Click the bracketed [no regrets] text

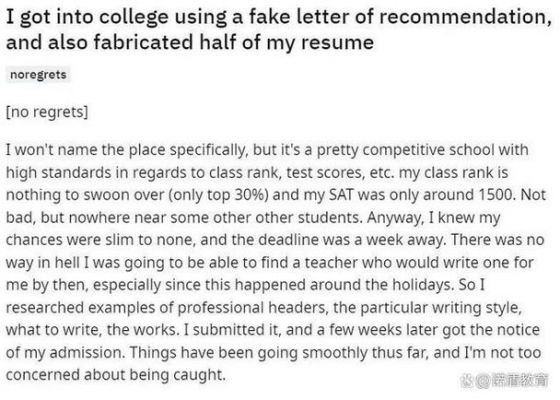(47, 112)
